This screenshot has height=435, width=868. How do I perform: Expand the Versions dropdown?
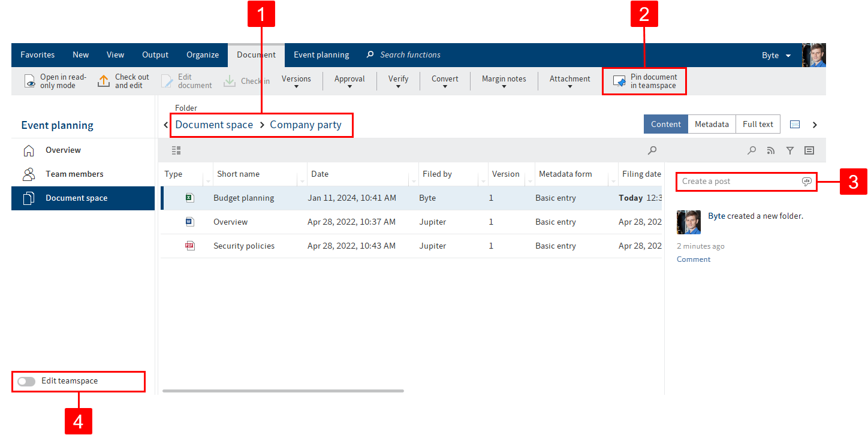(296, 81)
